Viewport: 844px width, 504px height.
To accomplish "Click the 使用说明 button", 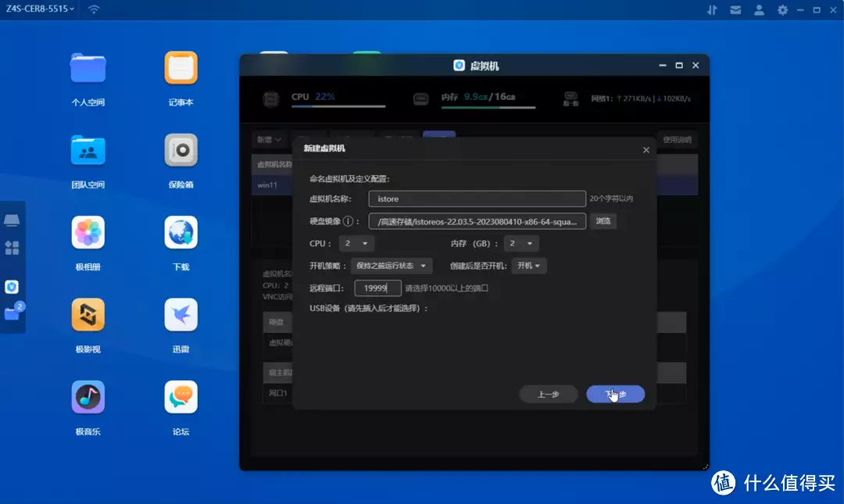I will pos(677,139).
